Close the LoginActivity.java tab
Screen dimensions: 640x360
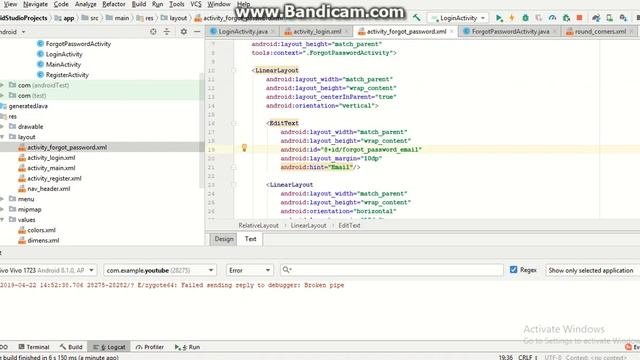(x=274, y=31)
